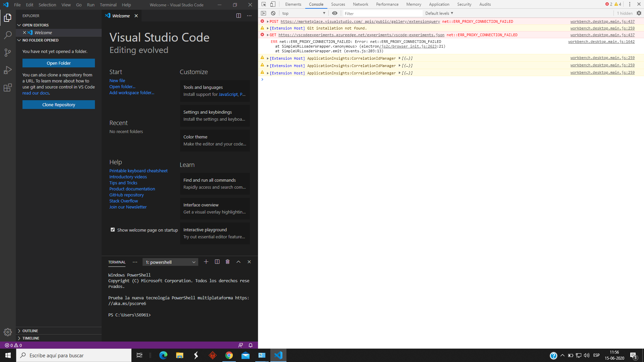The width and height of the screenshot is (644, 362).
Task: Focus the console Filter input field
Action: point(382,13)
